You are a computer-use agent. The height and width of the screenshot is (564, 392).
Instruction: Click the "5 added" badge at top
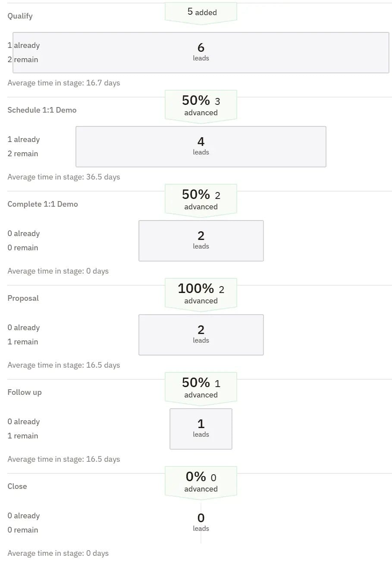[201, 12]
